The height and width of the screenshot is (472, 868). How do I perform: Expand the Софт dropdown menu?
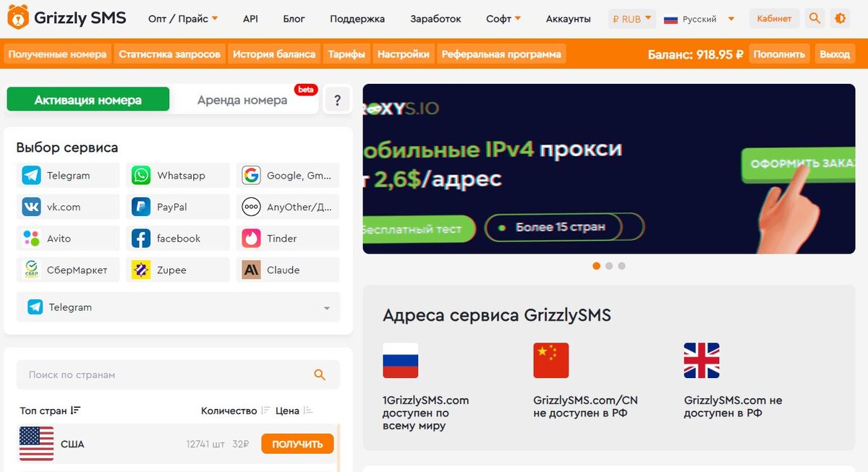503,19
